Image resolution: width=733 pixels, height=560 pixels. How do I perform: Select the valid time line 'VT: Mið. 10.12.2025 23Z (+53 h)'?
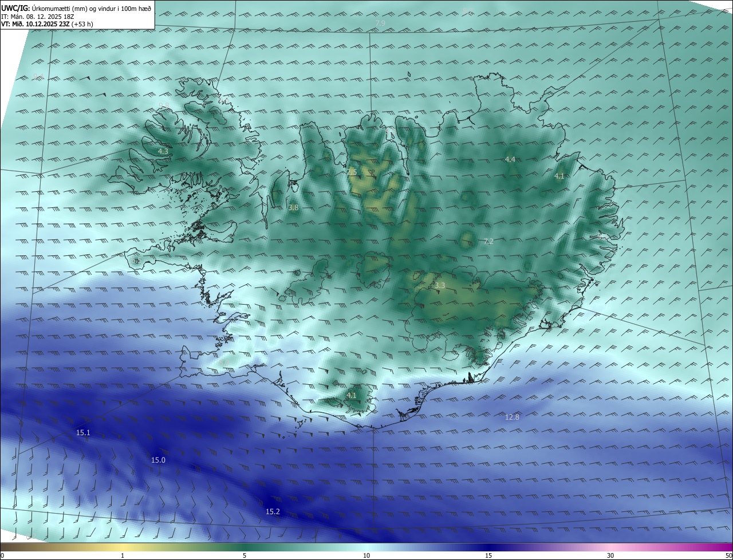click(47, 24)
